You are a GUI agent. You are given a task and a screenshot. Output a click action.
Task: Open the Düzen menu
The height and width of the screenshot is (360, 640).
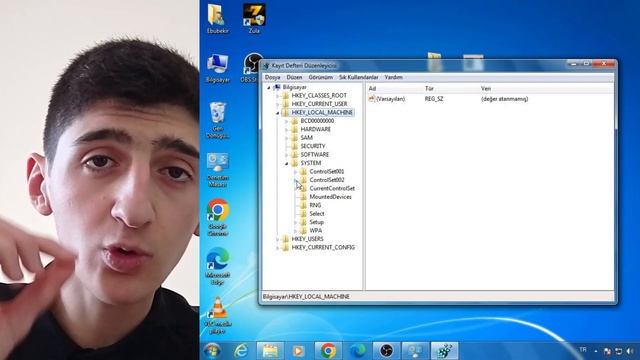click(x=294, y=77)
